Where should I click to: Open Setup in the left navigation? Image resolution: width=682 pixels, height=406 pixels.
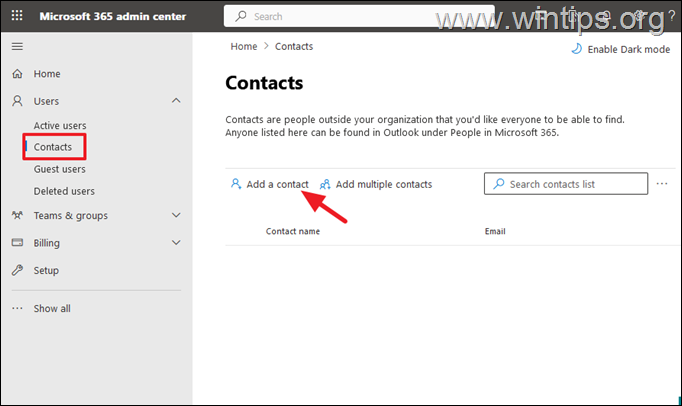coord(46,271)
